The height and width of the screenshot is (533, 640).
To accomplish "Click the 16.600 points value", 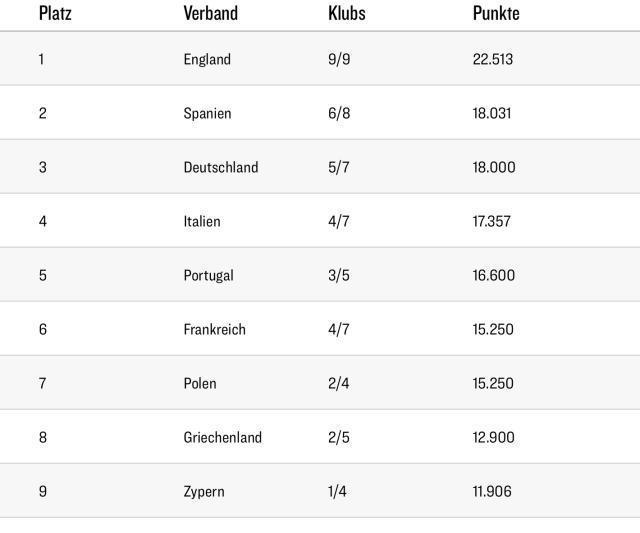I will [494, 275].
